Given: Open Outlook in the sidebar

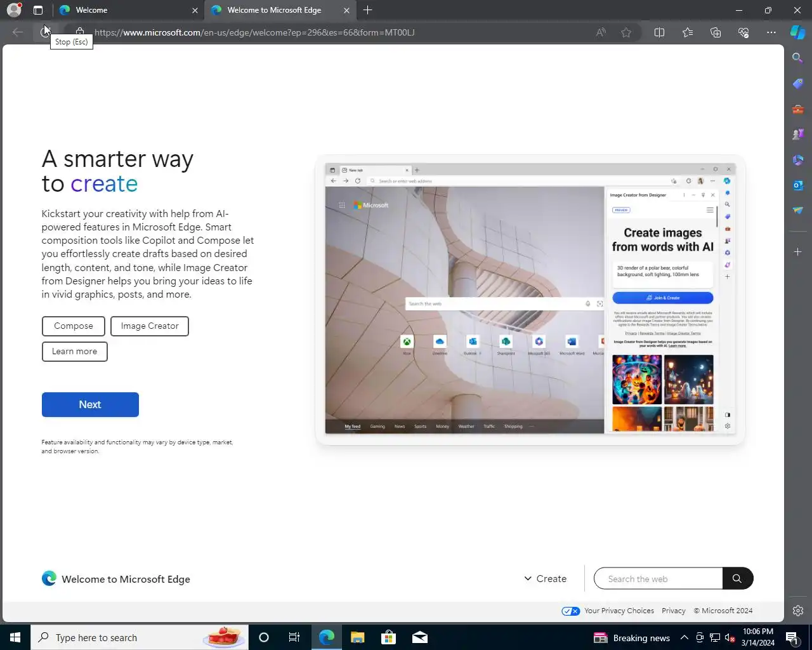Looking at the screenshot, I should point(798,185).
